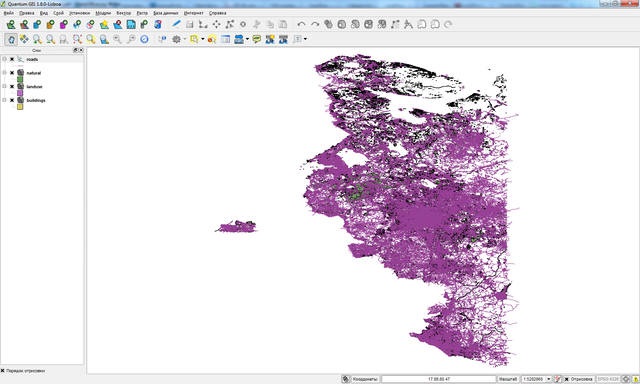The width and height of the screenshot is (640, 384).
Task: Click the New Bookmark icon
Action: tap(270, 39)
